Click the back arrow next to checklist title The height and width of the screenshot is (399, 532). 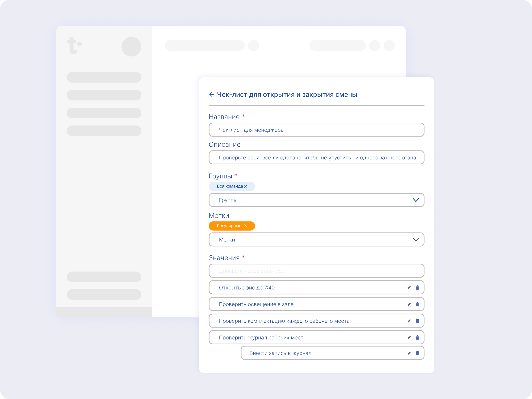212,95
